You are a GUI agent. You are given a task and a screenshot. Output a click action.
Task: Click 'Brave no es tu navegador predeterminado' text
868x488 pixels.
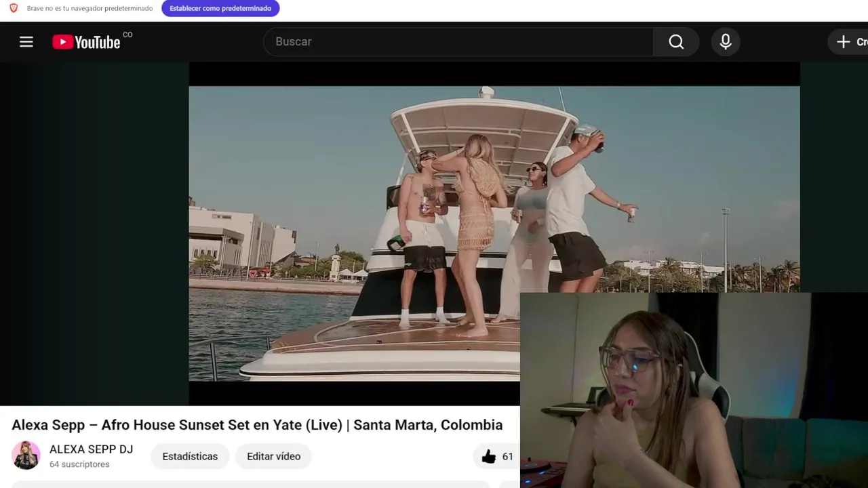tap(90, 8)
